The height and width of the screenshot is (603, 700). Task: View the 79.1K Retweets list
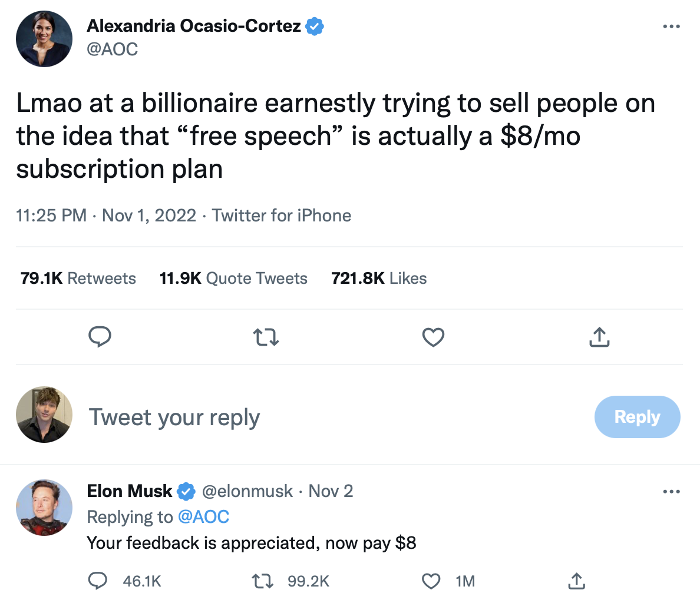pos(78,279)
